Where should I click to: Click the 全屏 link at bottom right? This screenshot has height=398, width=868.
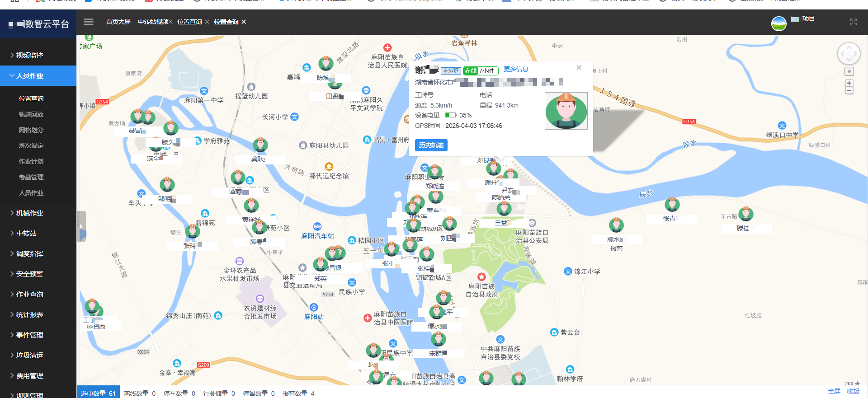834,391
